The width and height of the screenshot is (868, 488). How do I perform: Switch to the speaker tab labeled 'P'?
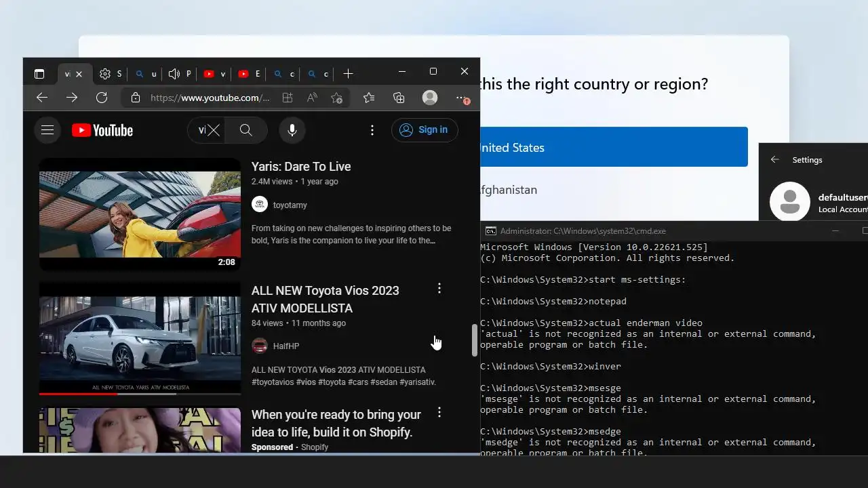click(180, 74)
